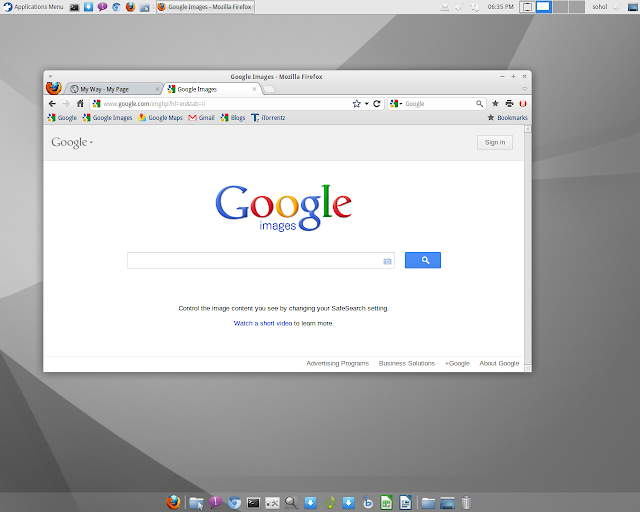Open the Blogs bookmark

pyautogui.click(x=233, y=118)
